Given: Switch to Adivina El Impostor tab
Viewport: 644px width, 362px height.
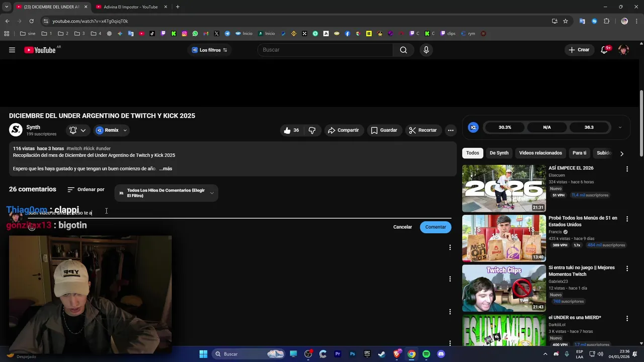Looking at the screenshot, I should [131, 7].
